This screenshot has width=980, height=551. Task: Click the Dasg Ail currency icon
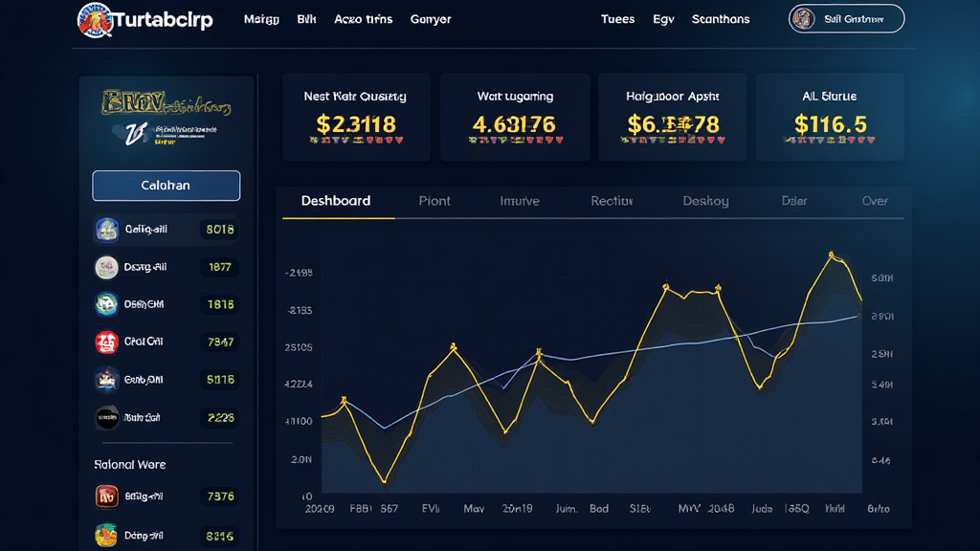point(108,268)
